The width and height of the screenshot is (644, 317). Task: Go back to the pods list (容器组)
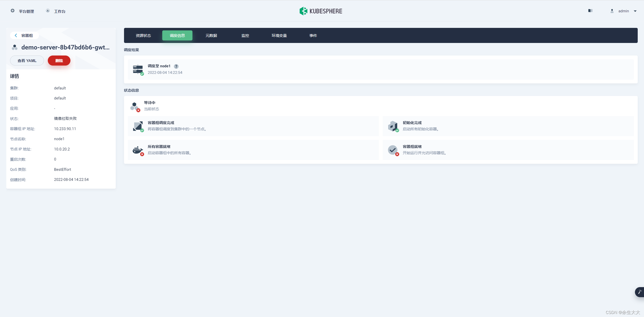24,35
